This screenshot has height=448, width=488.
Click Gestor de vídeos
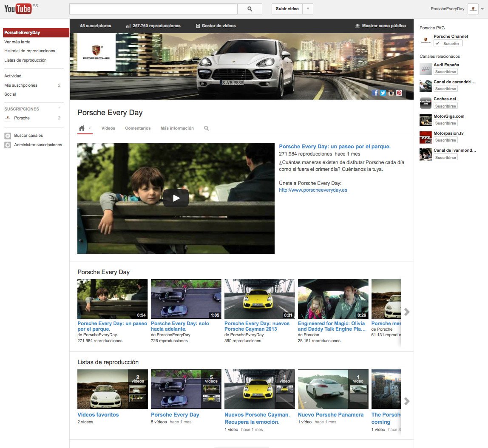pyautogui.click(x=216, y=26)
